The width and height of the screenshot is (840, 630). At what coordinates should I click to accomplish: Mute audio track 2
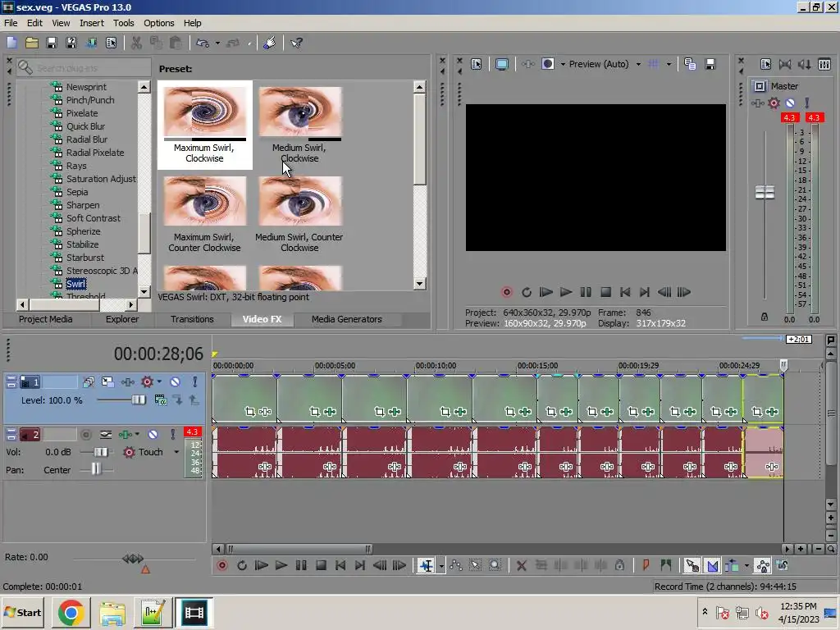153,434
